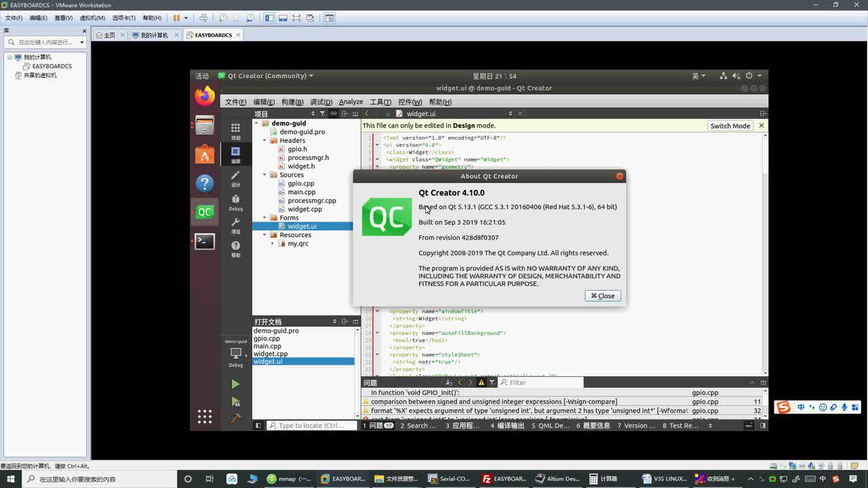Click the sign-compare warning row in Issues
Viewport: 868px width, 488px height.
tap(563, 401)
